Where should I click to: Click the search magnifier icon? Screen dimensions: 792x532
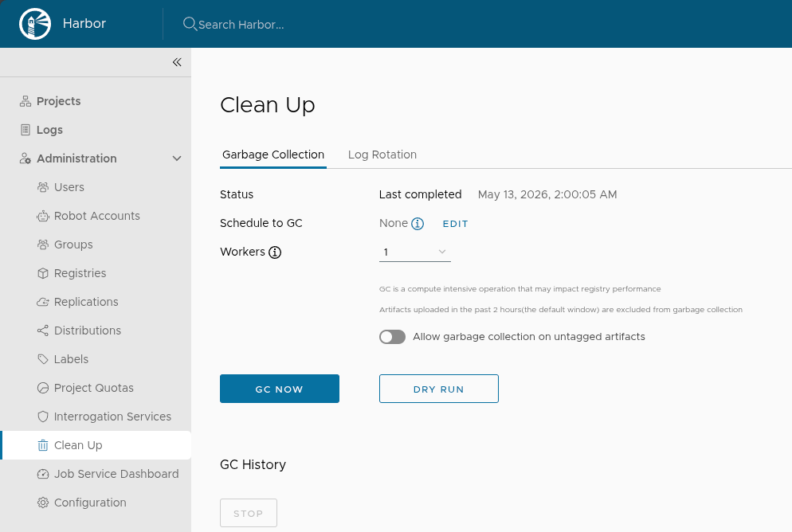(190, 24)
